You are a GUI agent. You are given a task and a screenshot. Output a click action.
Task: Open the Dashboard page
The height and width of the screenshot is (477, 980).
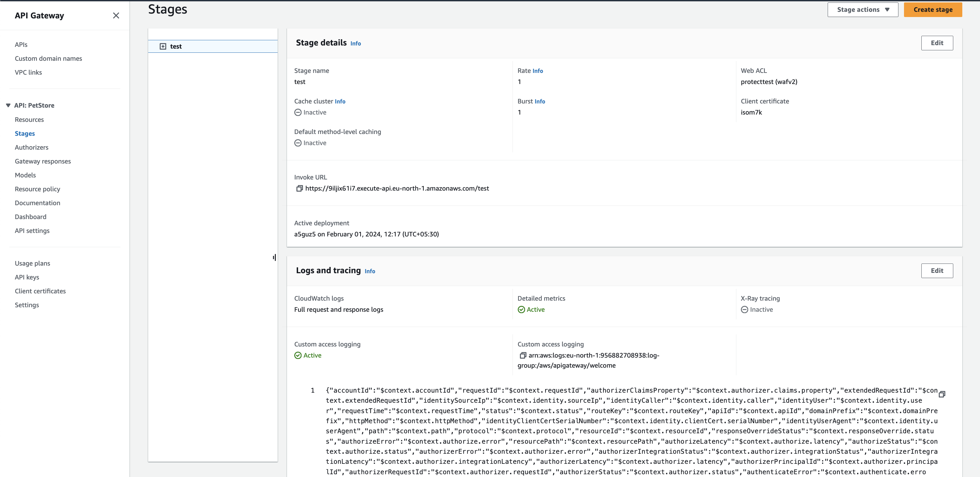31,217
